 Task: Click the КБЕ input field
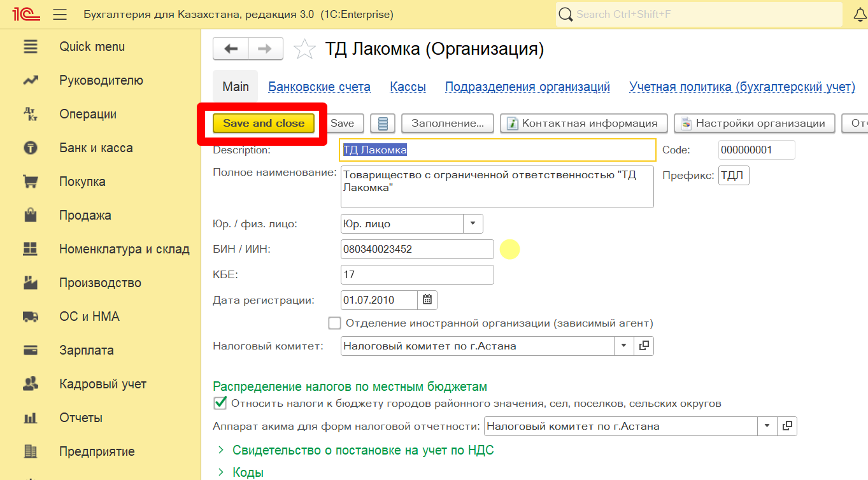[x=417, y=274]
